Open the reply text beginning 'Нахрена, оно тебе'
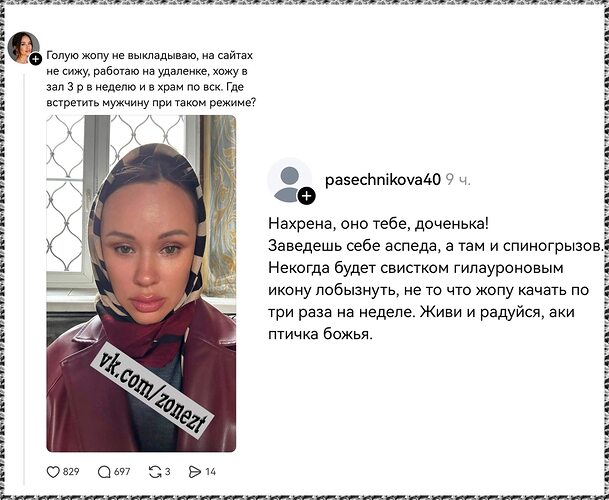The width and height of the screenshot is (609, 500). [x=435, y=279]
